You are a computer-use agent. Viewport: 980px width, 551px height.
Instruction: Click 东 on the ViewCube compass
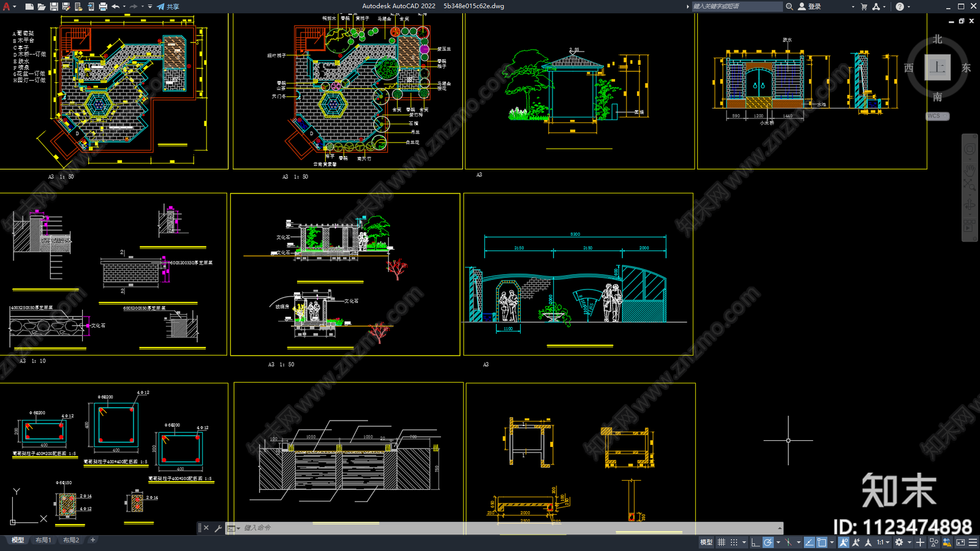(966, 68)
